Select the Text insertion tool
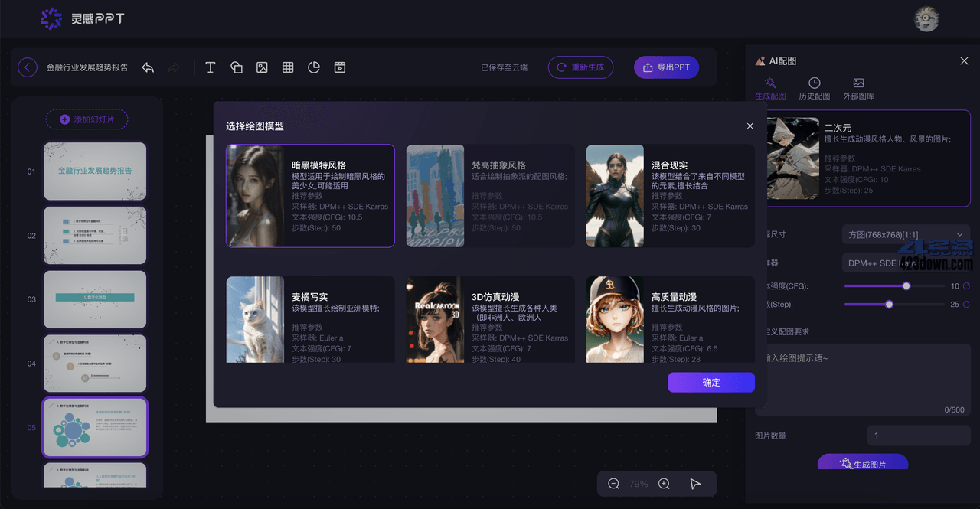This screenshot has height=509, width=980. point(210,67)
